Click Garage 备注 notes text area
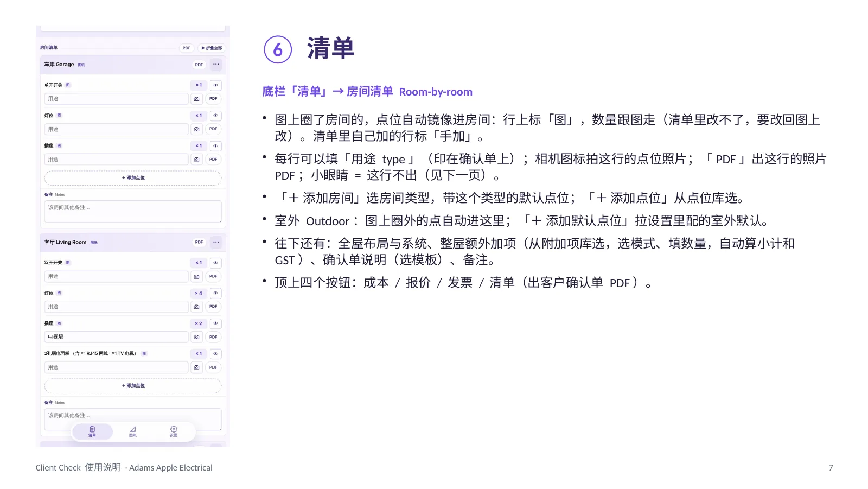Screen dimensions: 868x489 [133, 211]
